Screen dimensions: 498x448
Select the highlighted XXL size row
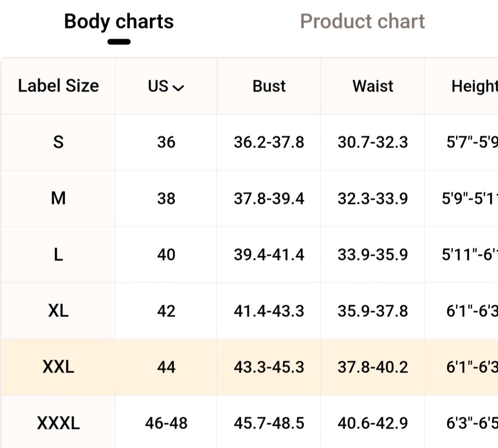click(249, 367)
